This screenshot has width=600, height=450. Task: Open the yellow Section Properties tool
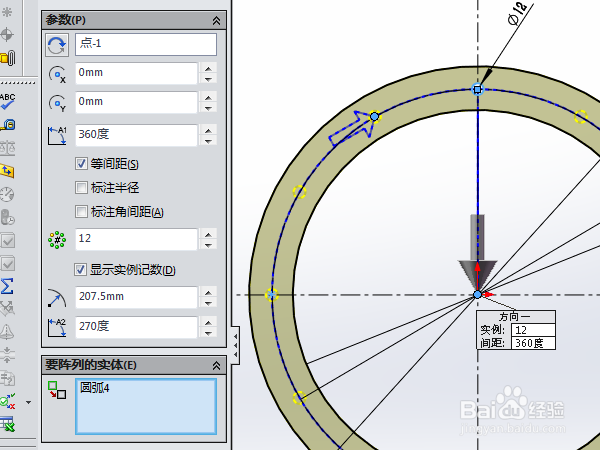pos(7,171)
